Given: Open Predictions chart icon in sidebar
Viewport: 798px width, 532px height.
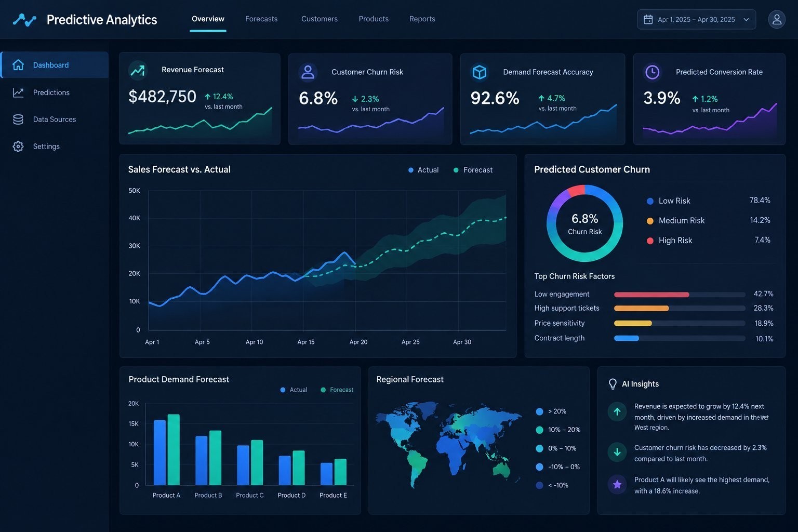Looking at the screenshot, I should (x=18, y=92).
